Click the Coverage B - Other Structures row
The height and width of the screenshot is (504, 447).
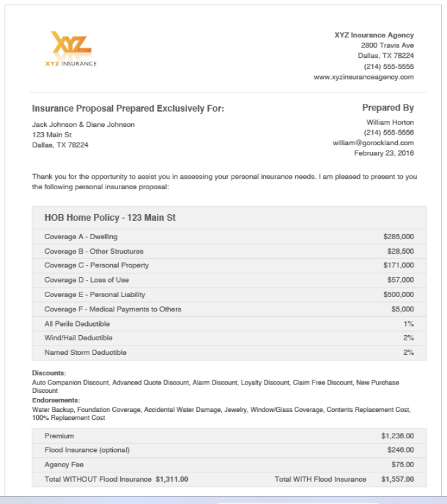[x=229, y=252]
